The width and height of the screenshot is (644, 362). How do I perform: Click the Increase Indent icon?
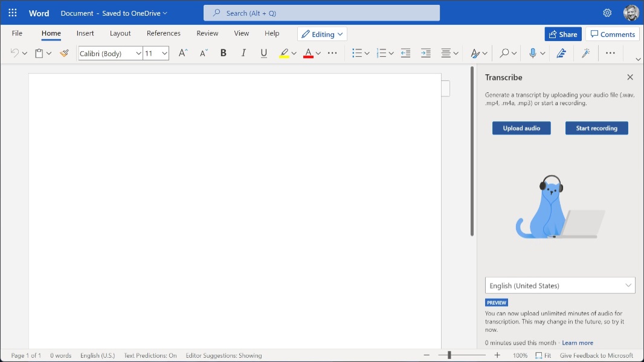(x=426, y=53)
